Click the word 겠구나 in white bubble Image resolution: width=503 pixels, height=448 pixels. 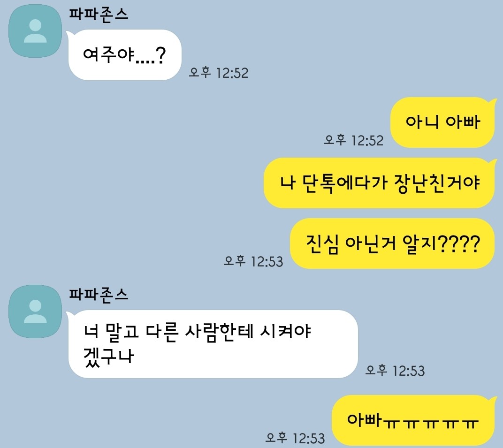[108, 356]
